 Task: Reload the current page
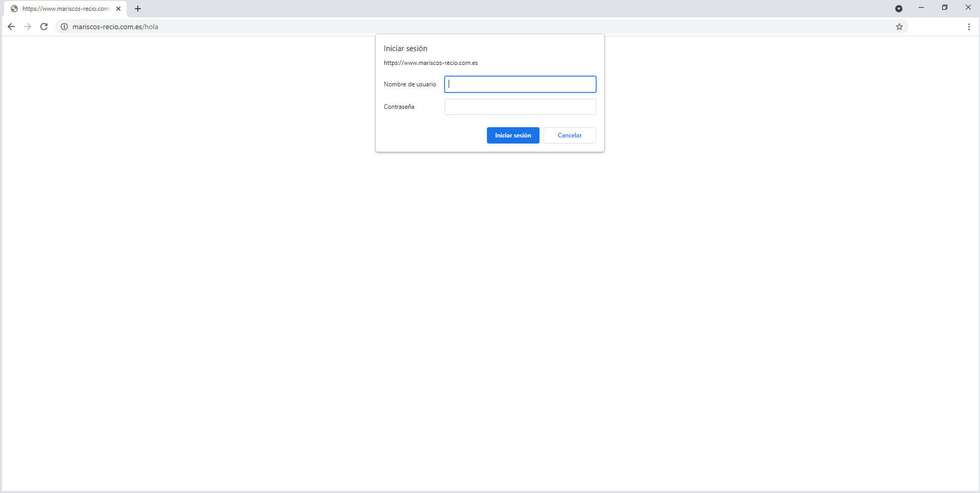pyautogui.click(x=44, y=27)
